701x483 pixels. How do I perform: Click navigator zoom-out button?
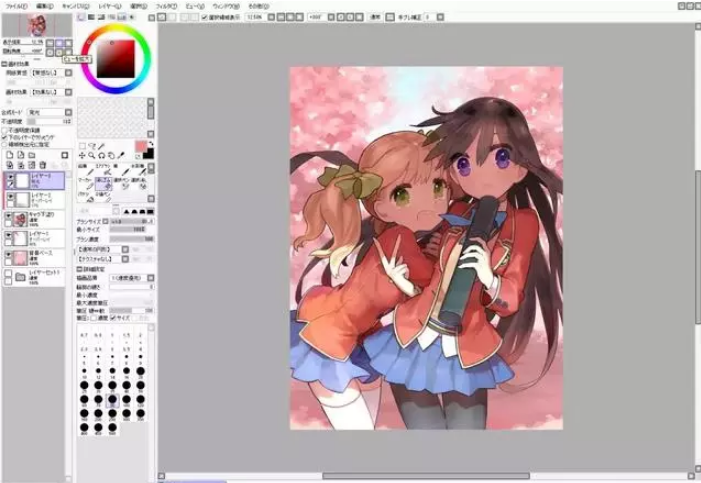50,43
